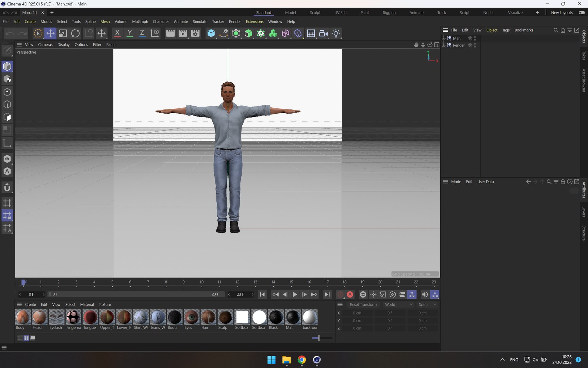Open Object Manager search icon
This screenshot has width=588, height=368.
(556, 30)
